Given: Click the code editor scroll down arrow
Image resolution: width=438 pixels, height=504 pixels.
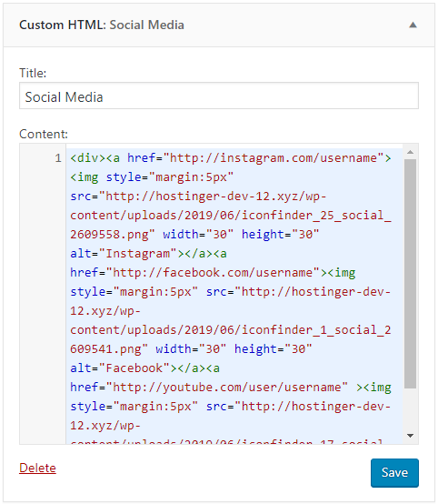Looking at the screenshot, I should pos(410,436).
